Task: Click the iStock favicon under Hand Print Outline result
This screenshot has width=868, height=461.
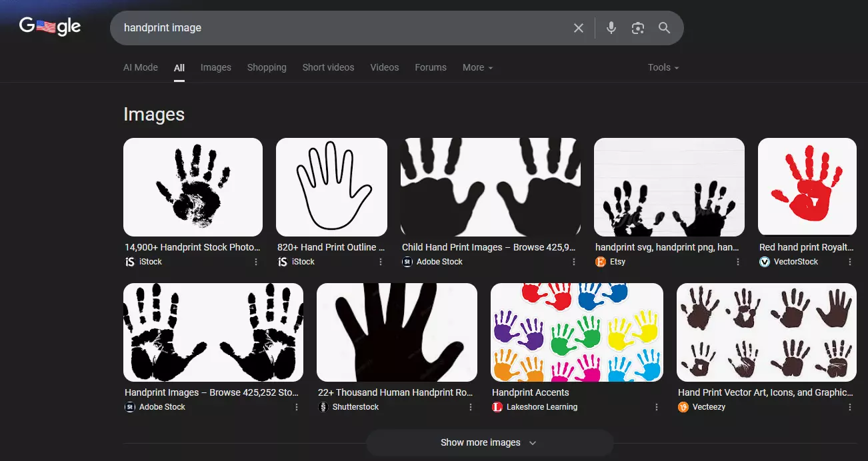Action: coord(283,262)
